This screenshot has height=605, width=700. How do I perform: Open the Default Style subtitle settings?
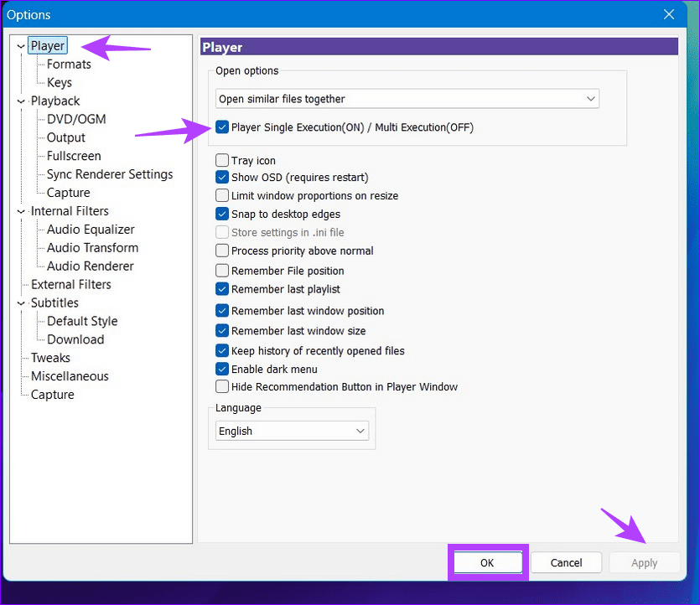point(80,321)
